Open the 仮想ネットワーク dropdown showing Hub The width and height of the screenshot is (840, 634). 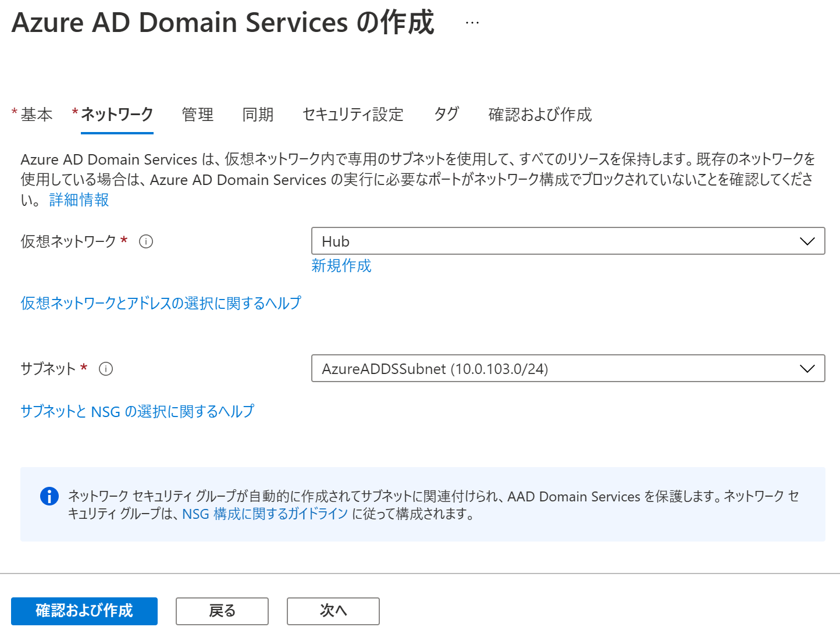[x=568, y=241]
